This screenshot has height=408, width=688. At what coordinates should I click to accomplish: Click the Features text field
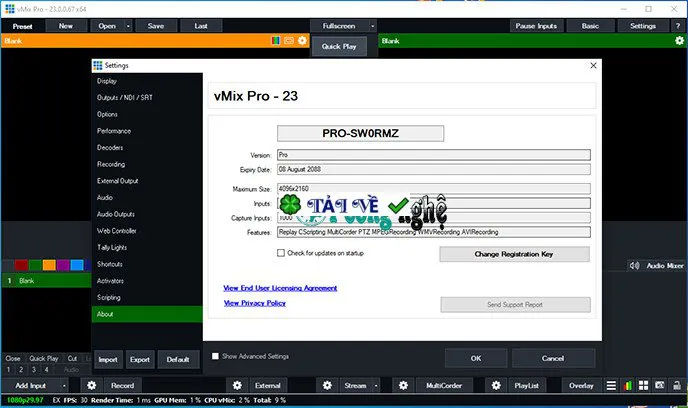(434, 232)
